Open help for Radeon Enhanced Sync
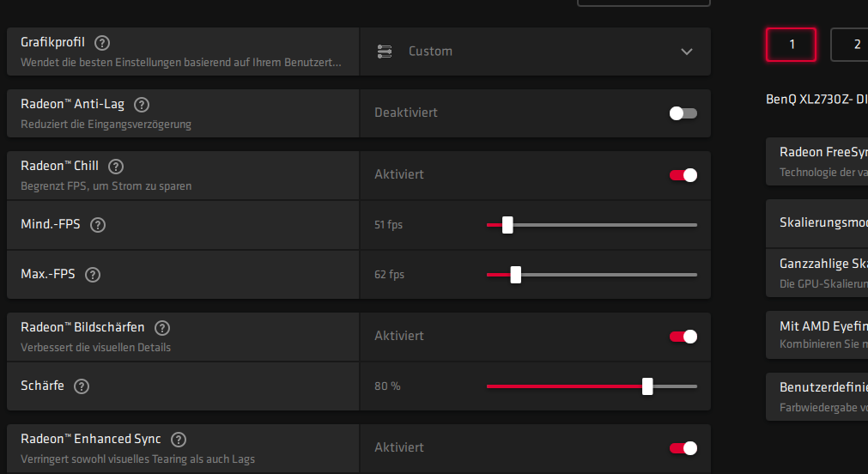The width and height of the screenshot is (868, 474). click(179, 440)
